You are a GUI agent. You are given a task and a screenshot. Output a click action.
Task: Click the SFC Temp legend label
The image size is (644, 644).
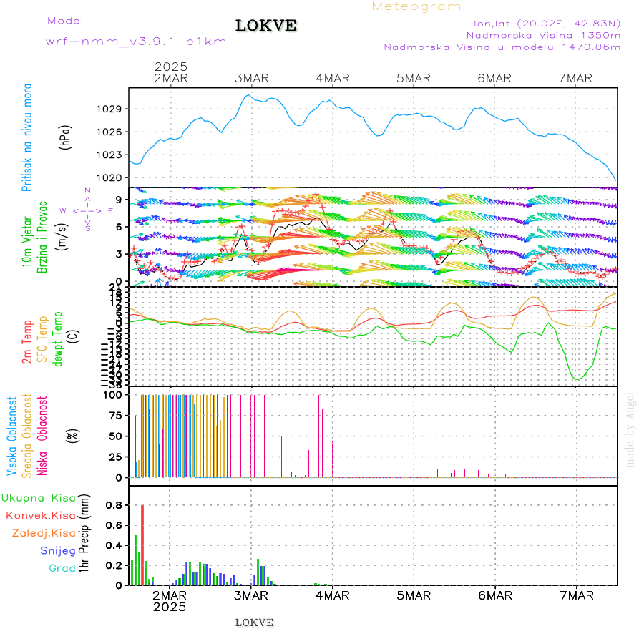[x=43, y=339]
